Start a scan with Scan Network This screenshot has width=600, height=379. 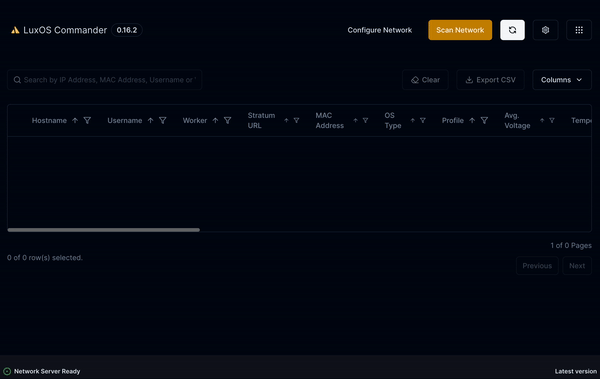pyautogui.click(x=460, y=30)
